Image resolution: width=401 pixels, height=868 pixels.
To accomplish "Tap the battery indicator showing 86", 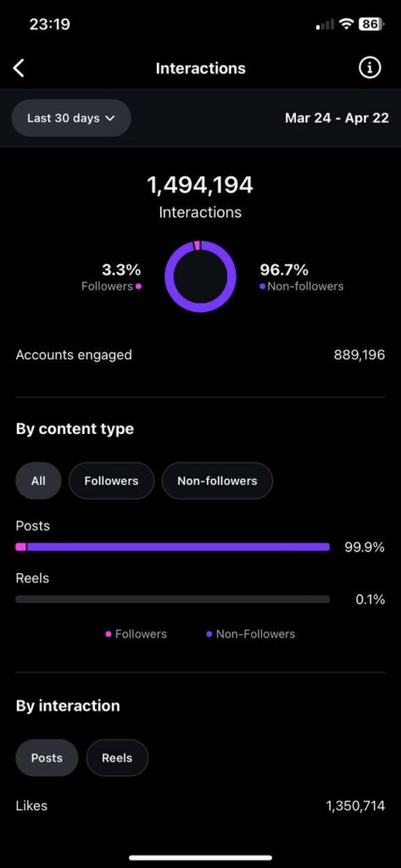I will [371, 25].
